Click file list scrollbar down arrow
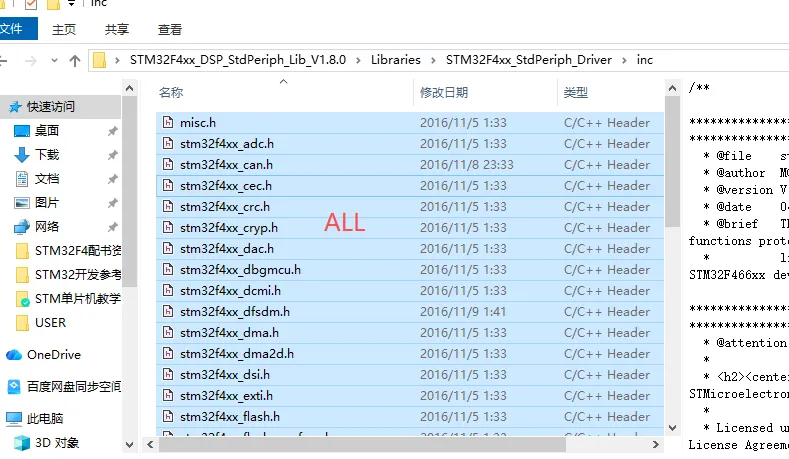This screenshot has width=789, height=459. pos(672,428)
